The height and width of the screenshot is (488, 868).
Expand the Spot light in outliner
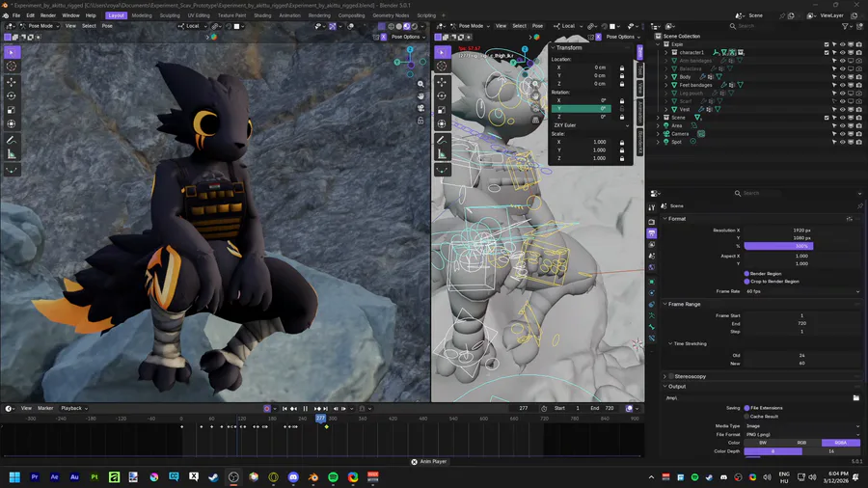click(658, 142)
